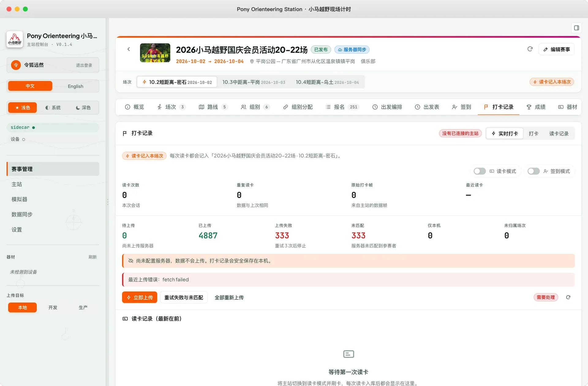Image resolution: width=588 pixels, height=386 pixels.
Task: Click the Pony Orienteering app logo
Action: coord(14,39)
